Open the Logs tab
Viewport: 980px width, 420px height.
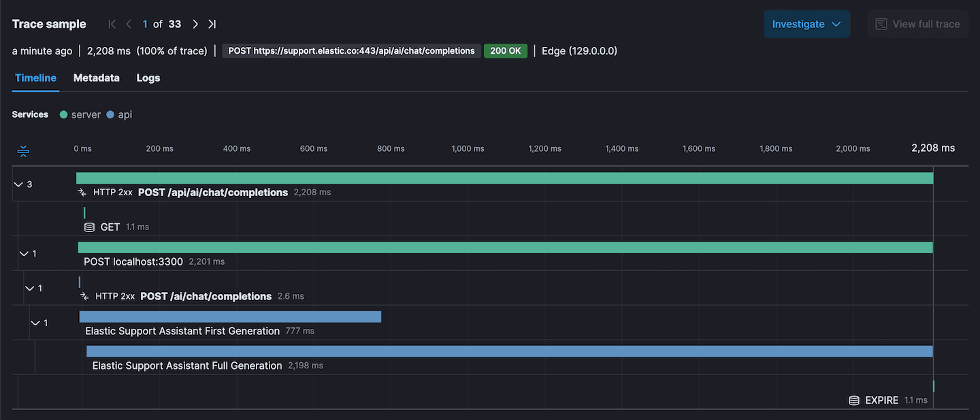click(148, 78)
